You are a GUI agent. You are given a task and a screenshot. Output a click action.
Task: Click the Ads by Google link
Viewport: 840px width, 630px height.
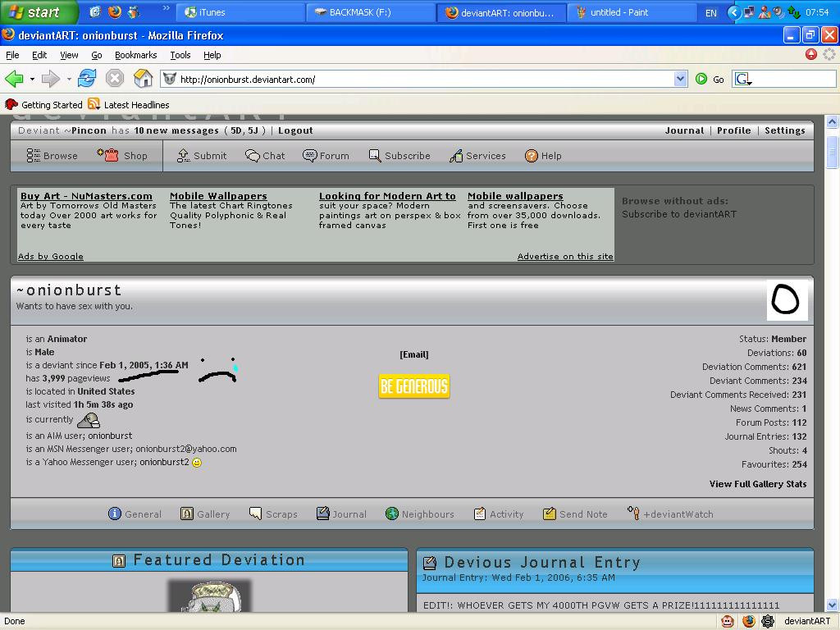(50, 256)
